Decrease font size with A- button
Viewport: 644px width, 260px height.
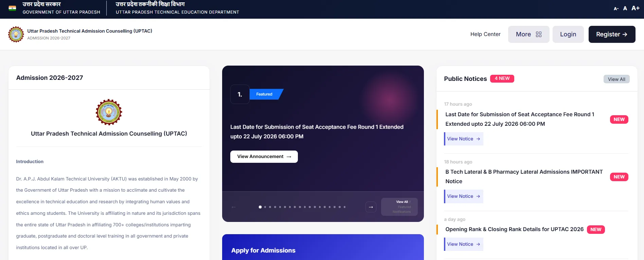(616, 8)
